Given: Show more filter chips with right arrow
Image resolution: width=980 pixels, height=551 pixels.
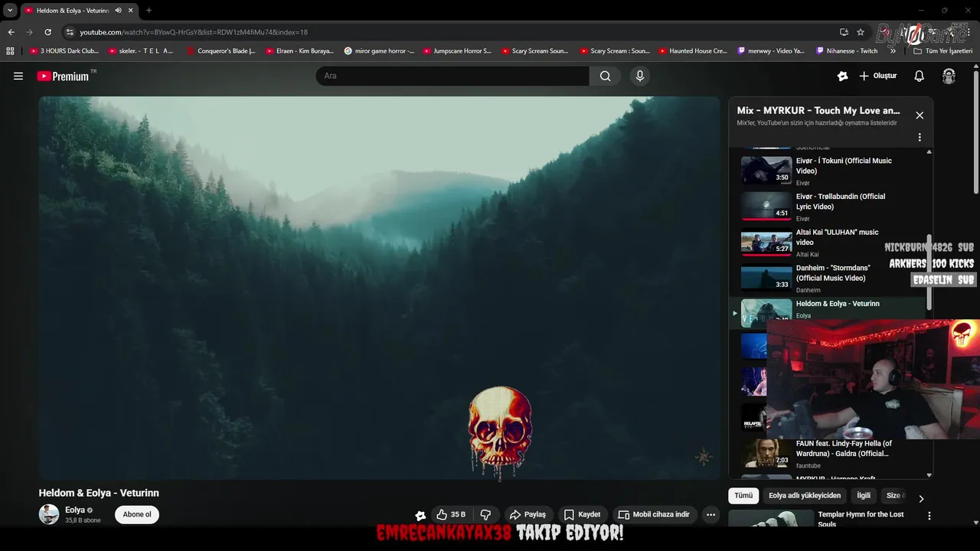Looking at the screenshot, I should click(x=921, y=498).
